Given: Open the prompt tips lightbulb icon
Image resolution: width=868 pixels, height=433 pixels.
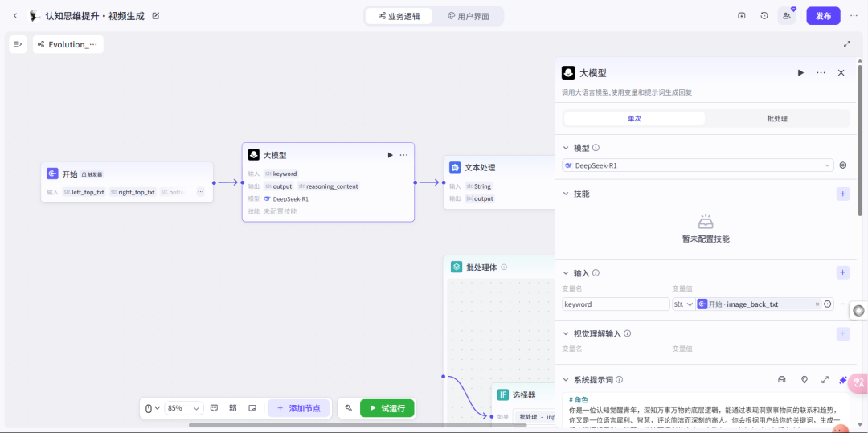Looking at the screenshot, I should [805, 379].
